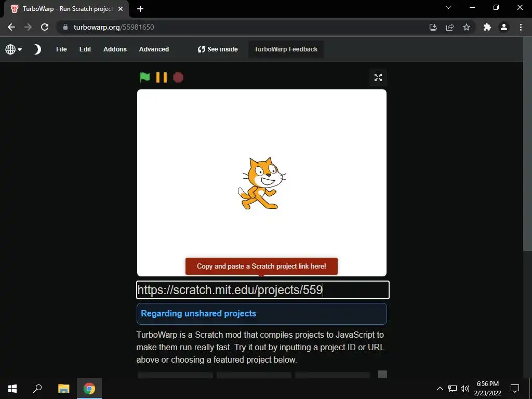The height and width of the screenshot is (399, 532).
Task: Open a new browser tab
Action: tap(140, 9)
